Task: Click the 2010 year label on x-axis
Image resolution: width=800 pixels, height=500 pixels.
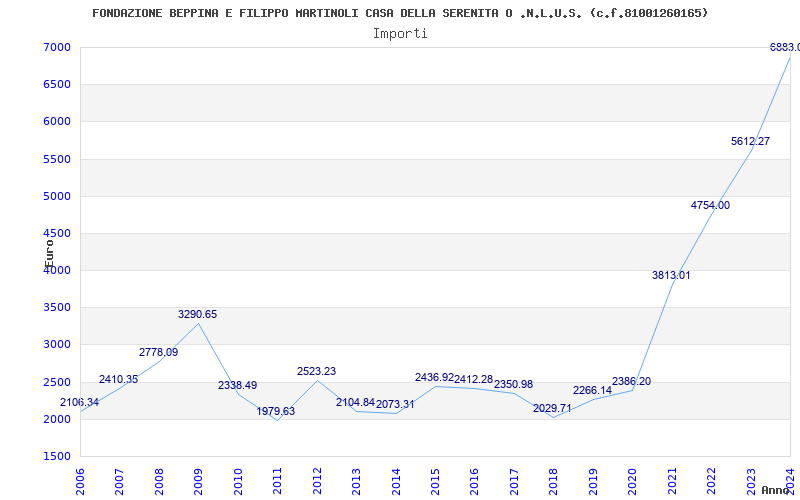Action: coord(238,482)
